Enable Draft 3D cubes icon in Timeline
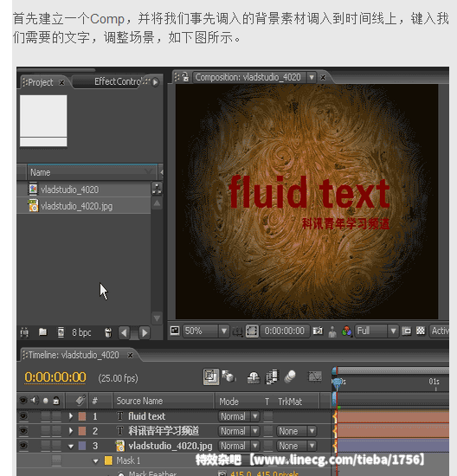 tap(228, 376)
